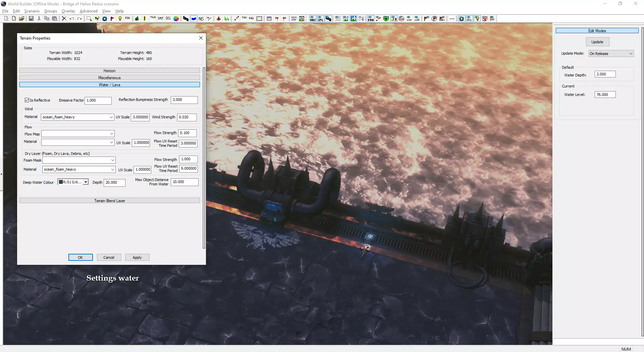Screen dimensions: 644x352
Task: Click the red flag marker icon
Action: click(112, 19)
